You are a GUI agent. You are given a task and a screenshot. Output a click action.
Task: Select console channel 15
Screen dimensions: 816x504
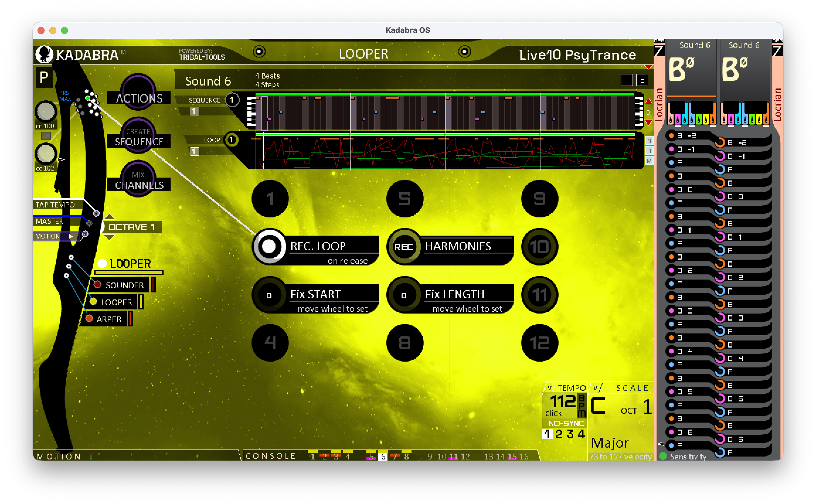tap(512, 456)
